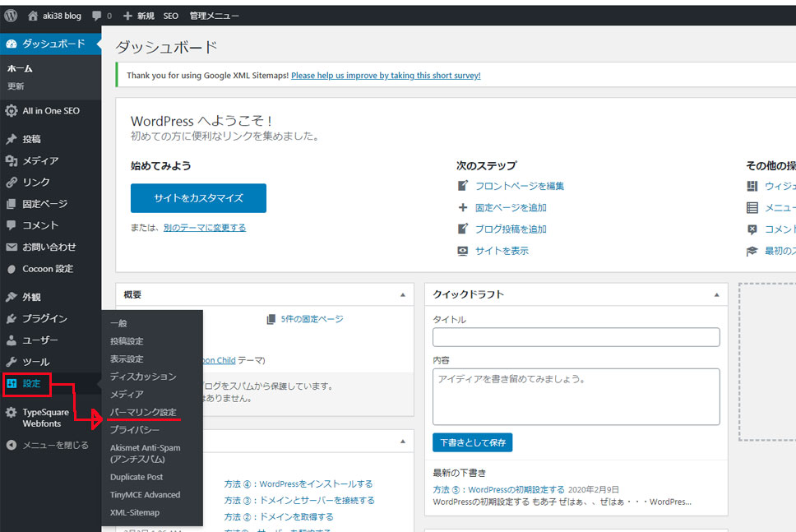Viewport: 796px width, 532px height.
Task: Click plus icon beside 固定ページを追加
Action: 462,208
